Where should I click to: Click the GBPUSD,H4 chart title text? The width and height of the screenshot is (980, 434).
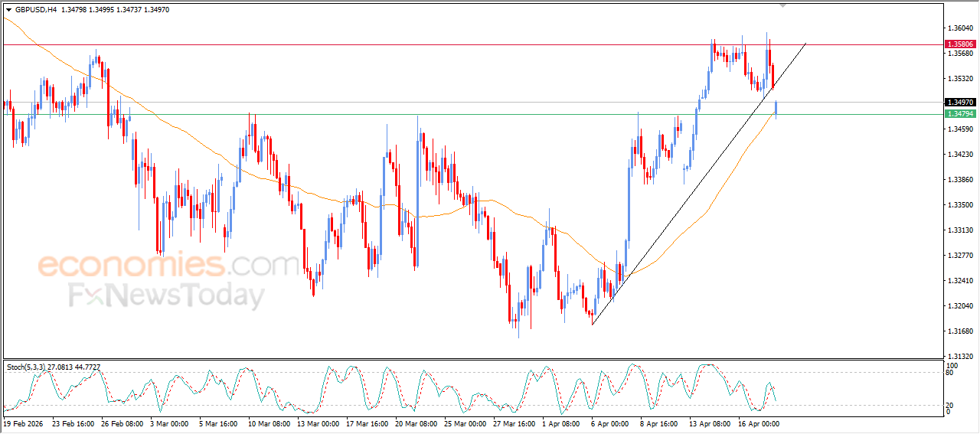[35, 10]
